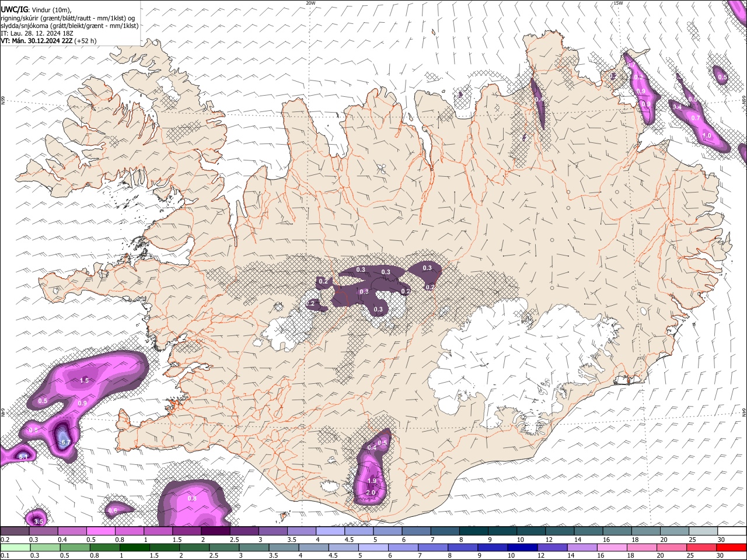Click the '2.0' value on the south coast
Viewport: 747px width, 560px height.
coord(371,493)
